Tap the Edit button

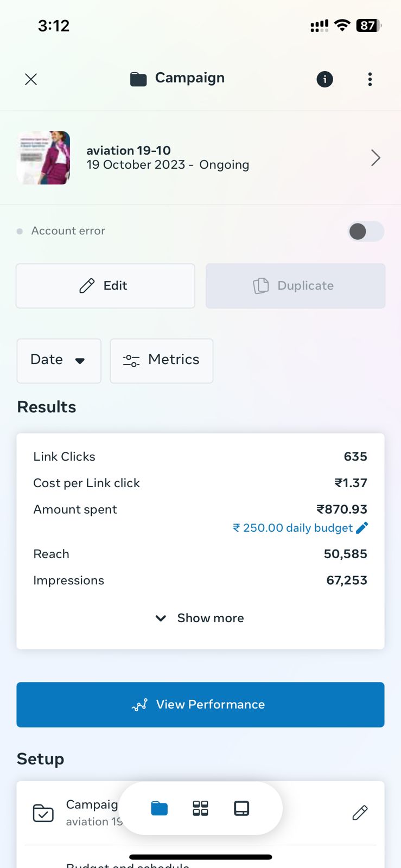point(105,286)
